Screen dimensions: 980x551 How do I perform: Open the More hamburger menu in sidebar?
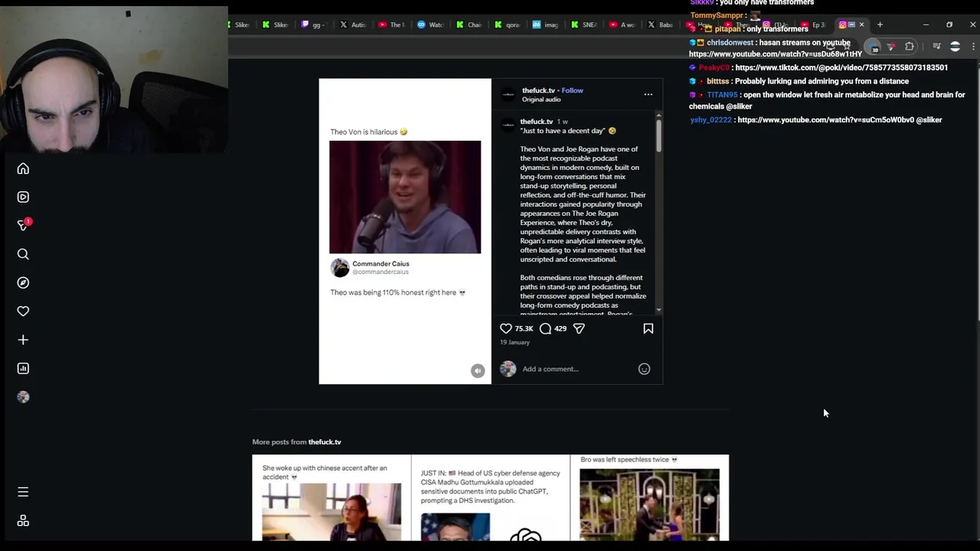(23, 492)
